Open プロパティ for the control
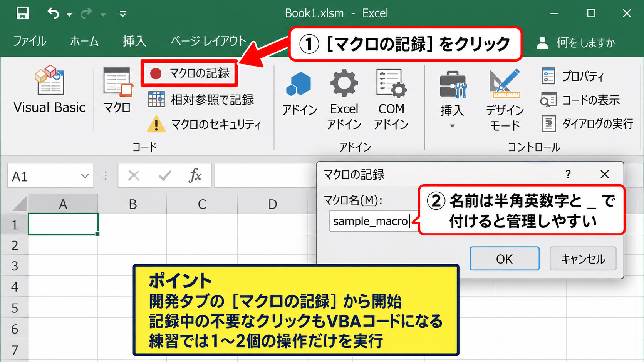 (x=572, y=76)
